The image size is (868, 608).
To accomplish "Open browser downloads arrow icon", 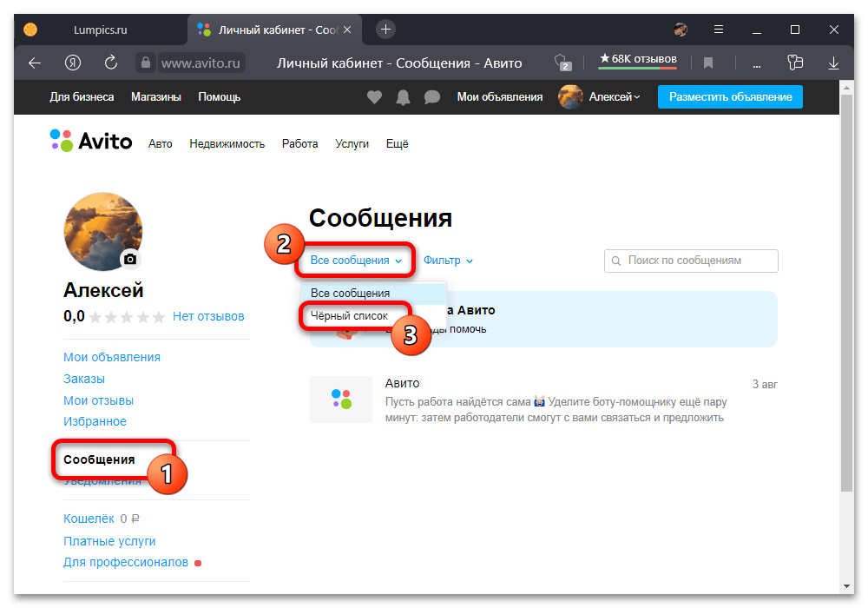I will point(833,63).
